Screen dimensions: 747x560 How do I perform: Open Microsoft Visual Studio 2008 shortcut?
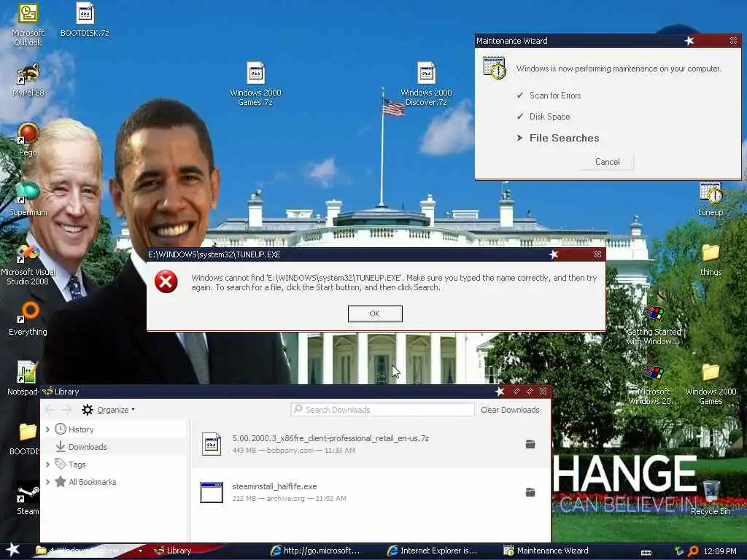click(28, 265)
